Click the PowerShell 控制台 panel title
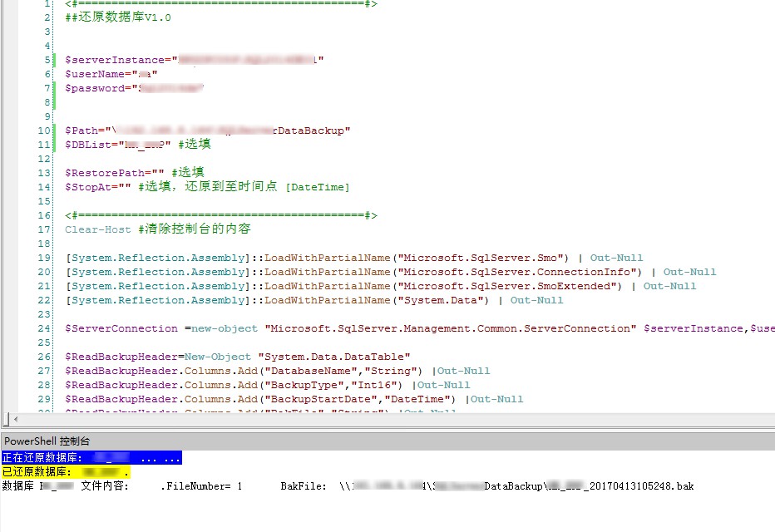Screen dimensions: 775x532 47,441
